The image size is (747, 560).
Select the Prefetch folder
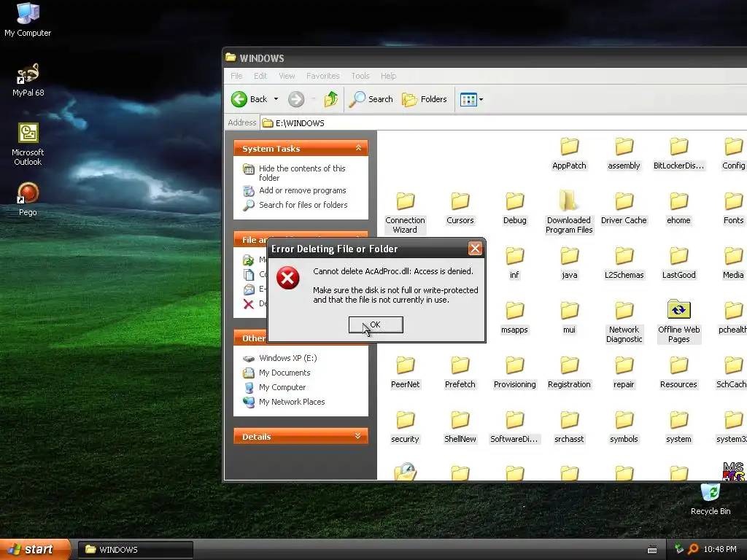(460, 373)
